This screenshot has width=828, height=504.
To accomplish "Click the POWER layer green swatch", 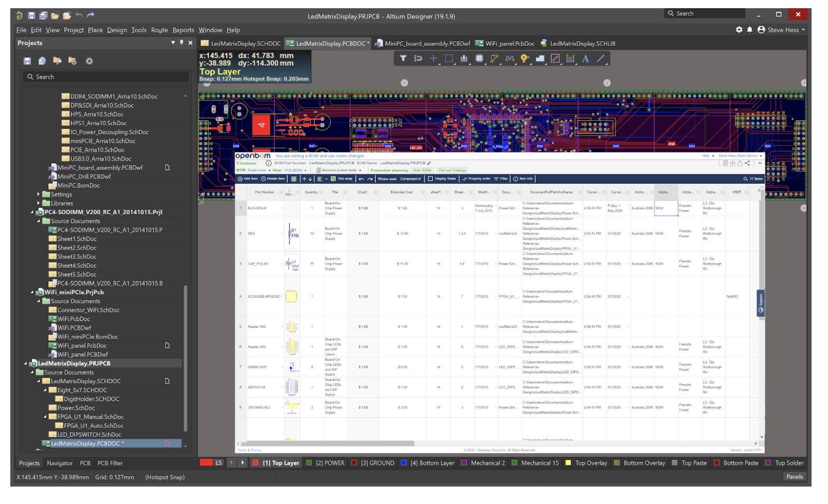I will click(309, 463).
